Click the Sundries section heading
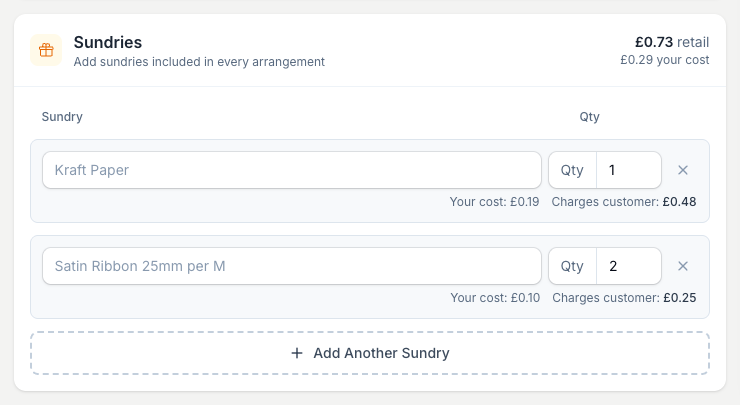 click(108, 42)
